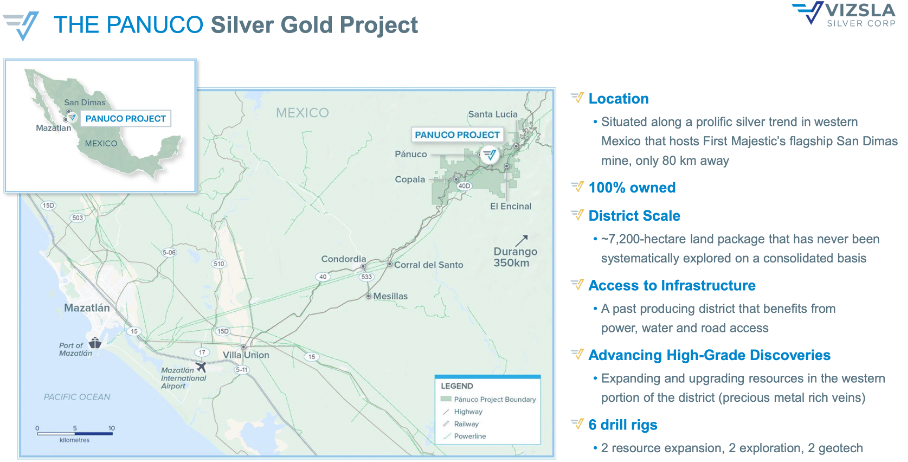The image size is (908, 462).
Task: Click the Advancing High-Grade Discoveries heading
Action: [709, 355]
